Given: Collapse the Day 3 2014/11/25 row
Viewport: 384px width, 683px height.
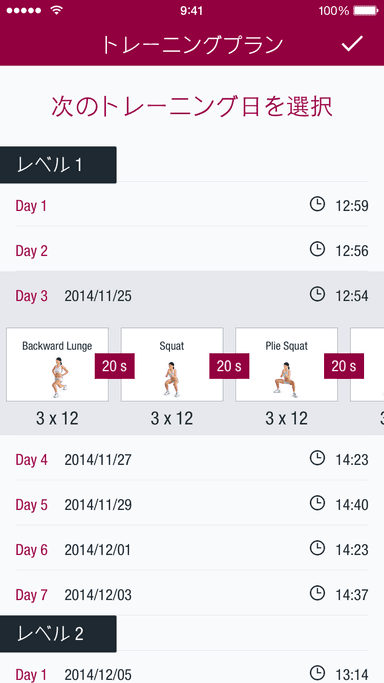Looking at the screenshot, I should [192, 296].
